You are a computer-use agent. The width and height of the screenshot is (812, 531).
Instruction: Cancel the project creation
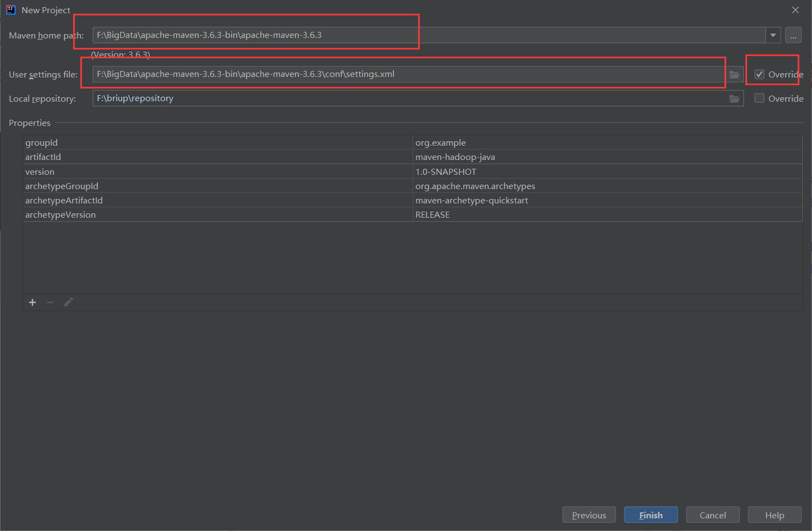pyautogui.click(x=712, y=515)
